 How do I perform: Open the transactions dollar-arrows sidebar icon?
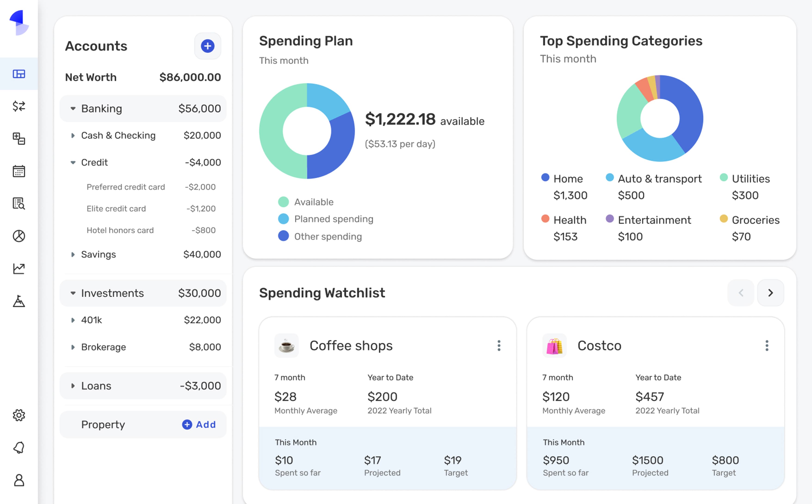click(x=19, y=106)
